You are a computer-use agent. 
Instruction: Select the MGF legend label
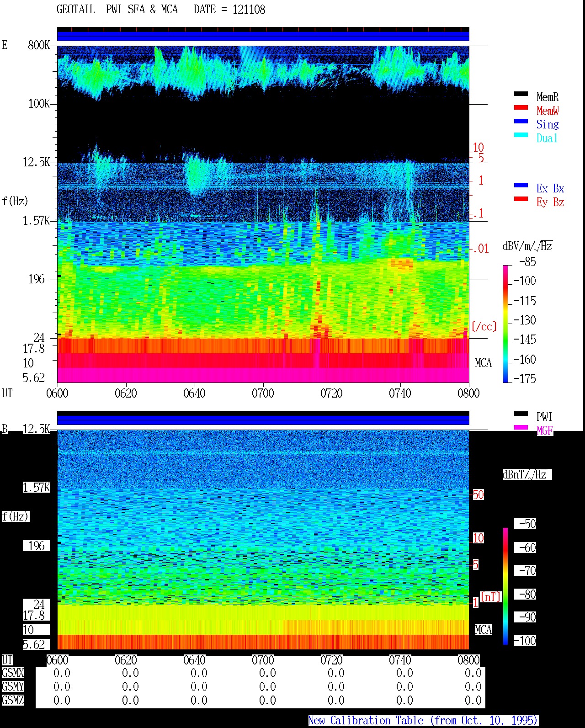point(545,430)
